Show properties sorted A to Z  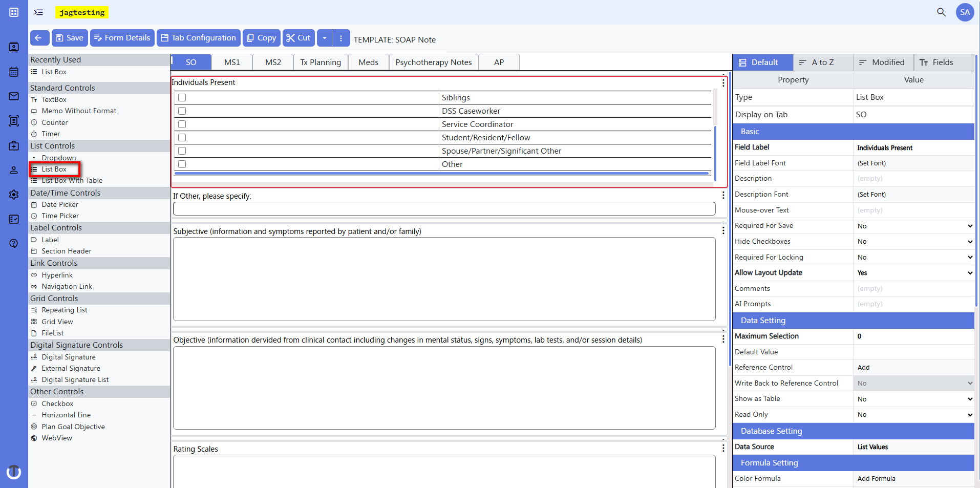(x=823, y=62)
